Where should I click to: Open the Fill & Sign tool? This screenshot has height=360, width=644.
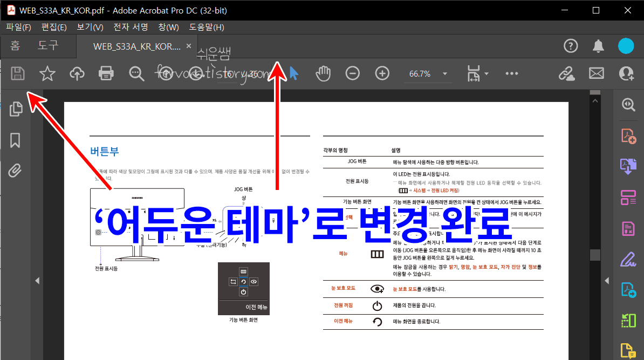tap(628, 260)
